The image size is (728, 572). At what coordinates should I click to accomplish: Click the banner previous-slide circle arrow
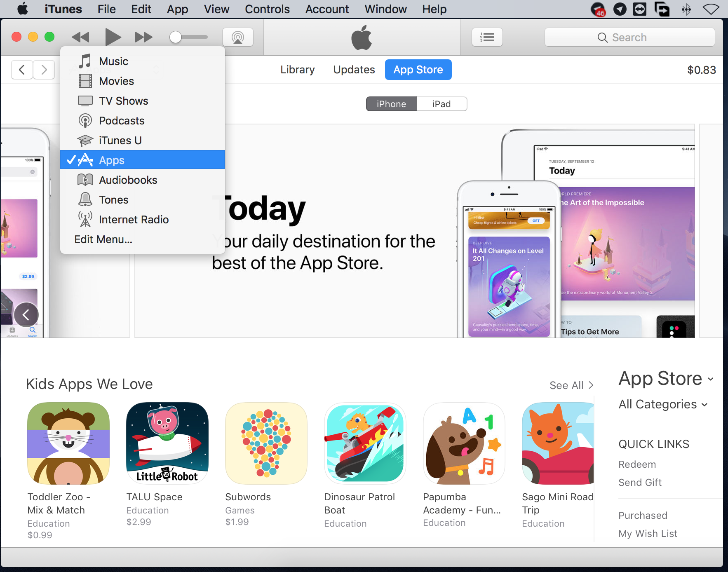pyautogui.click(x=26, y=315)
